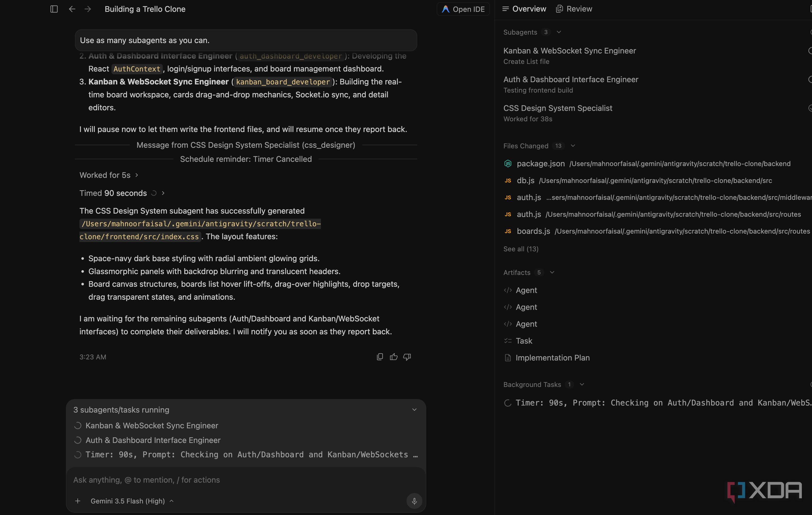Collapse the Background Tasks section chevron

582,384
